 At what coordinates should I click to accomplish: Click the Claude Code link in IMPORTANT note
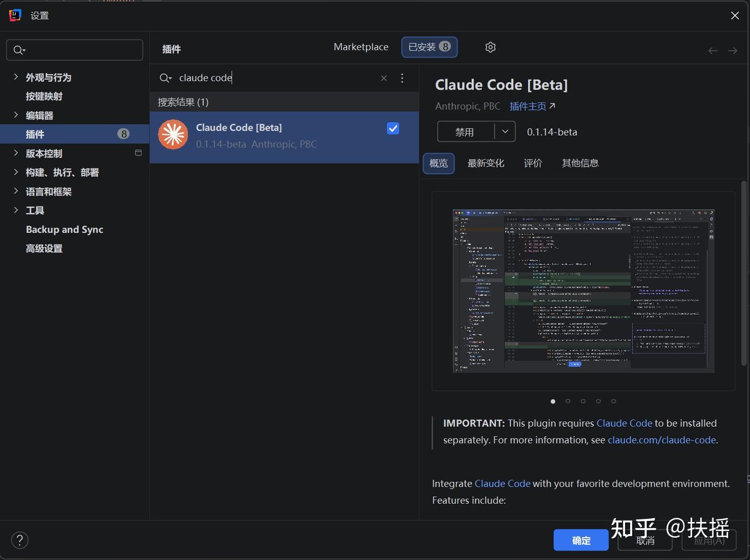click(x=624, y=423)
